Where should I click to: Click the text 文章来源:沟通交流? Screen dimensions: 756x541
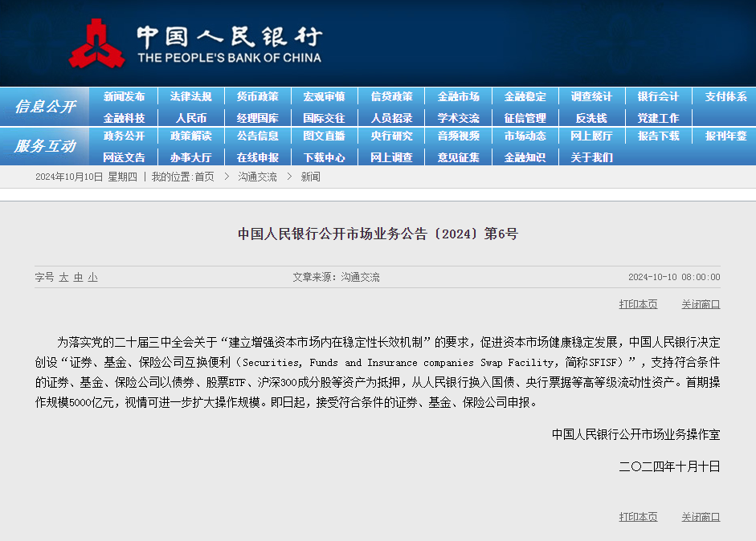tap(336, 277)
